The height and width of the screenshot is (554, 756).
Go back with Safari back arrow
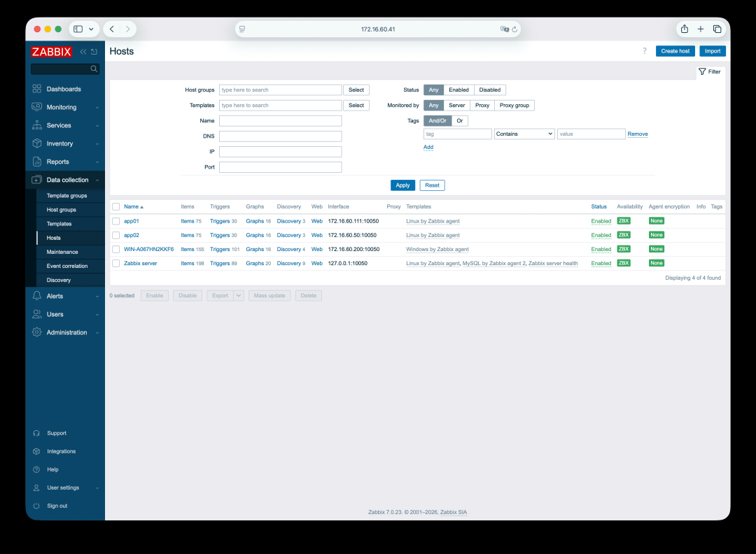click(112, 29)
